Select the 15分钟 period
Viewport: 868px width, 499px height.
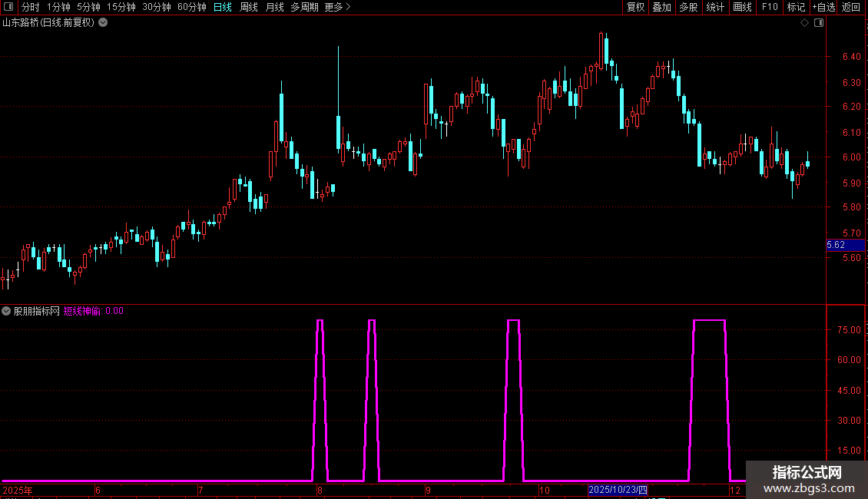[121, 7]
